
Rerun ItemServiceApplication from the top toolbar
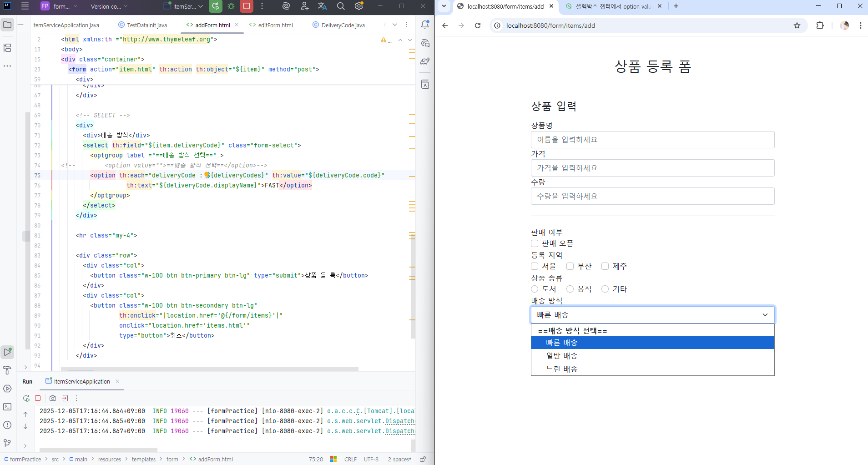[216, 6]
